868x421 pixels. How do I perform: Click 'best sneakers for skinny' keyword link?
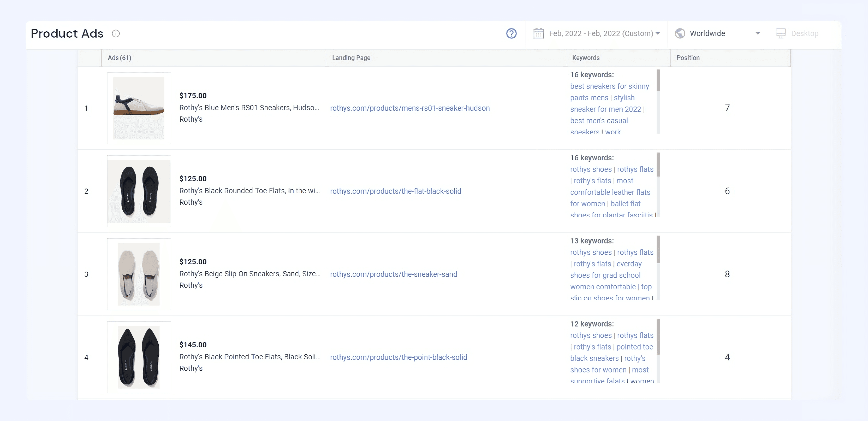click(x=609, y=86)
